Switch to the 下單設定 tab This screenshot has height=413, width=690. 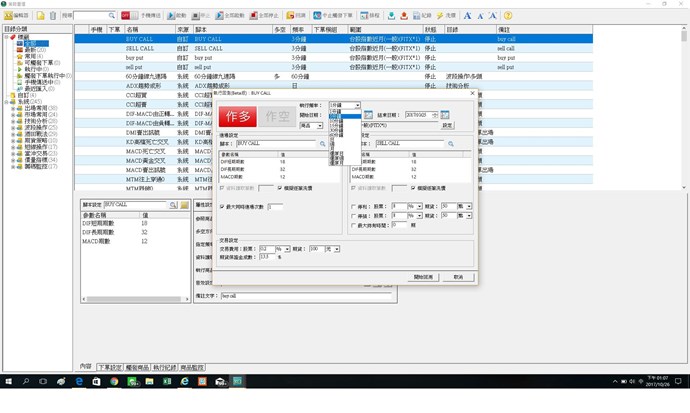[x=110, y=367]
